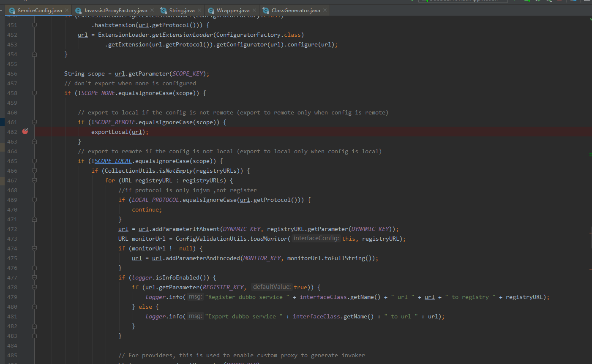Close the ServiceConfig.java tab
The width and height of the screenshot is (592, 364).
tap(67, 10)
